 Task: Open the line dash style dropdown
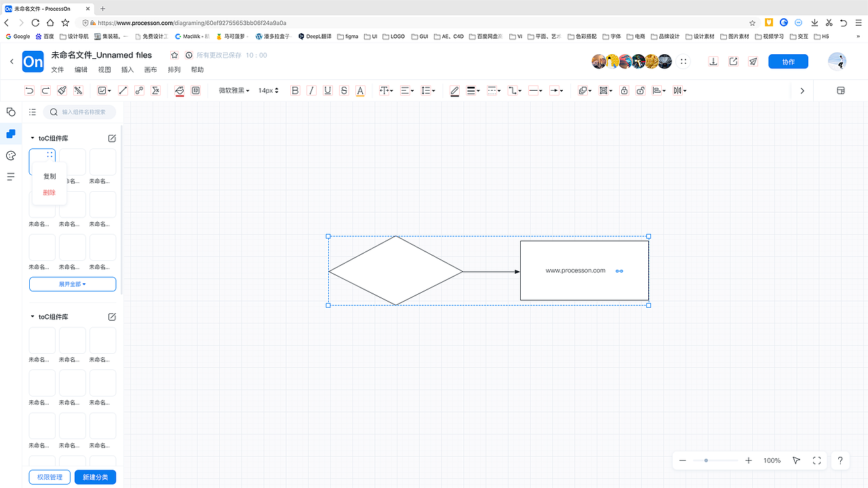click(x=494, y=90)
